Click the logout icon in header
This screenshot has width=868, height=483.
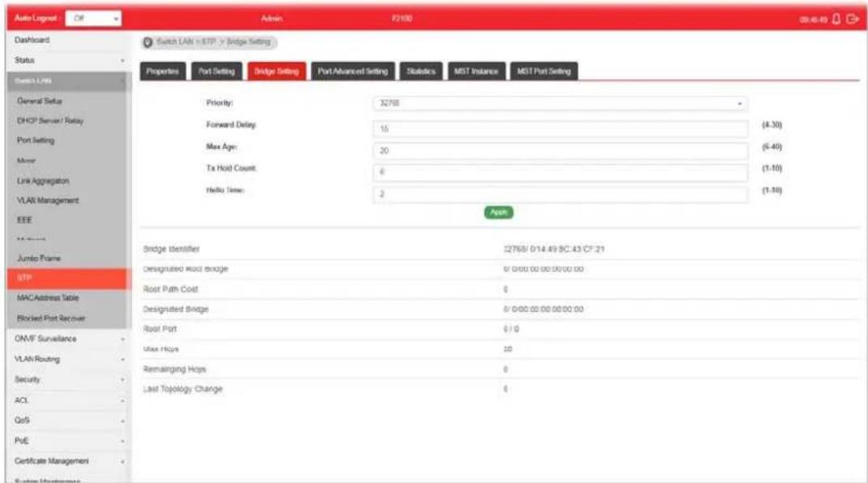pyautogui.click(x=853, y=19)
